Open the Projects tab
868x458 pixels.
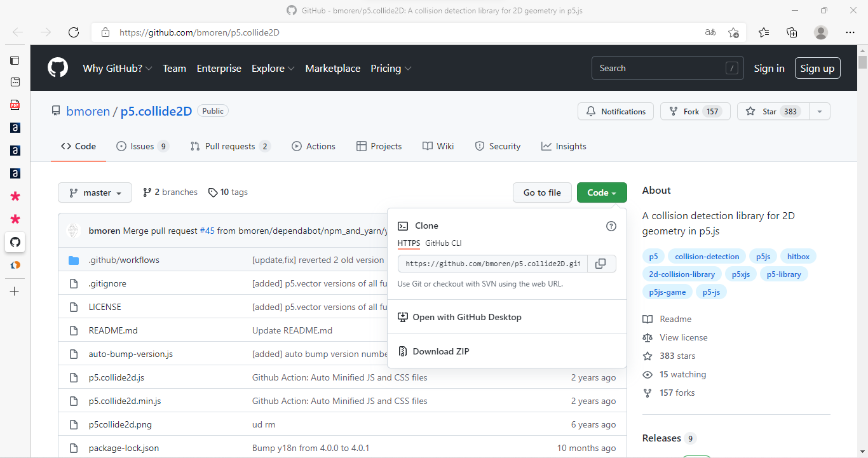(379, 146)
